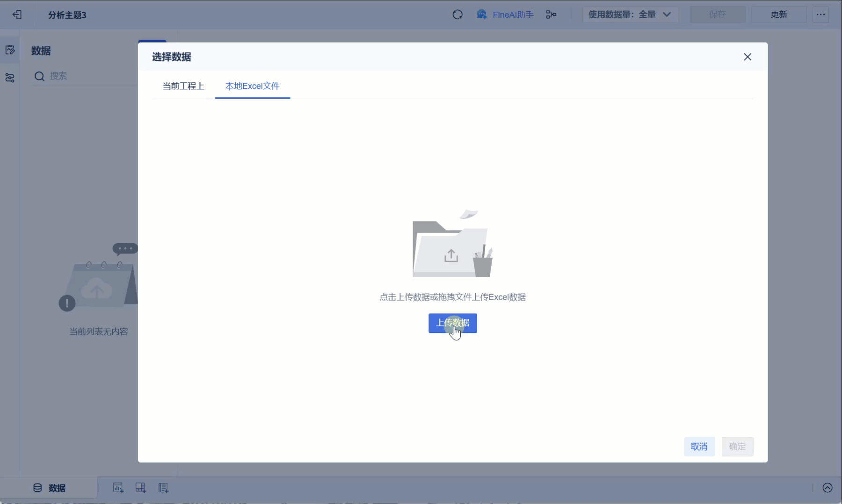
Task: Add a new report component
Action: (x=163, y=488)
